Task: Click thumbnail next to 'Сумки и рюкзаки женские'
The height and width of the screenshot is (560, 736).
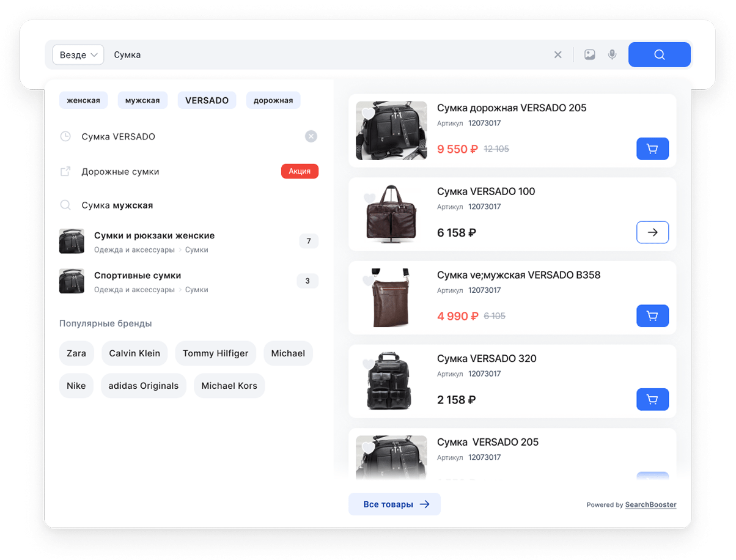Action: pos(72,241)
